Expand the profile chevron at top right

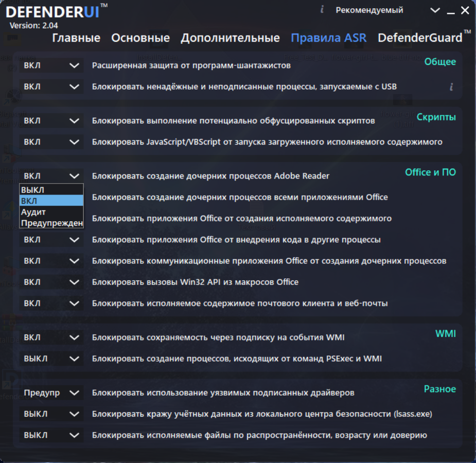[435, 10]
